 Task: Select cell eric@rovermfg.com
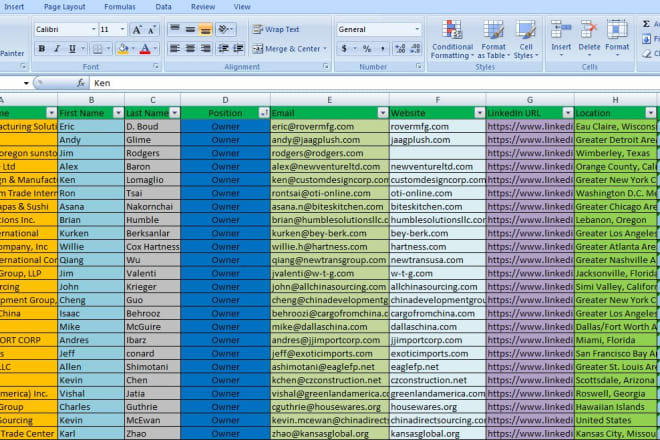click(330, 126)
